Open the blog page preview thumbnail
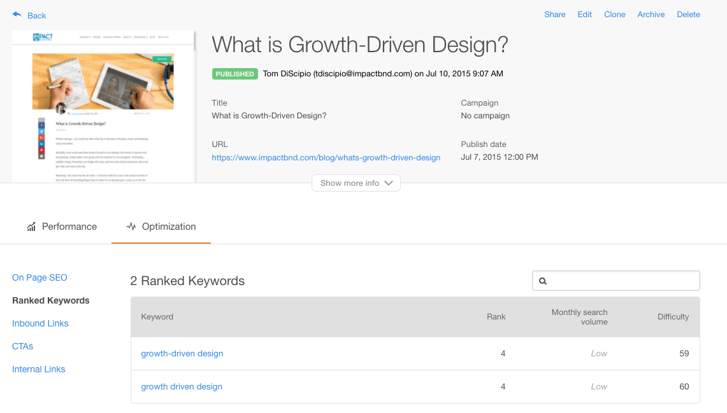Viewport: 727px width, 413px height. tap(103, 107)
